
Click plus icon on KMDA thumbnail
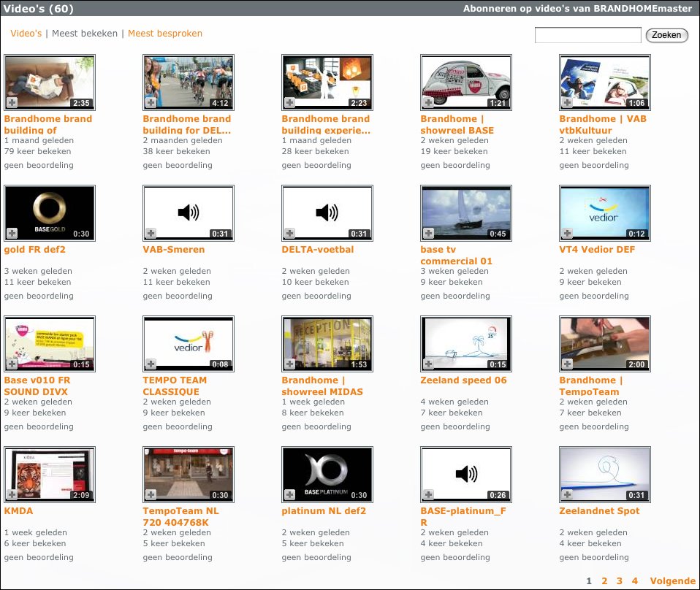pos(12,495)
